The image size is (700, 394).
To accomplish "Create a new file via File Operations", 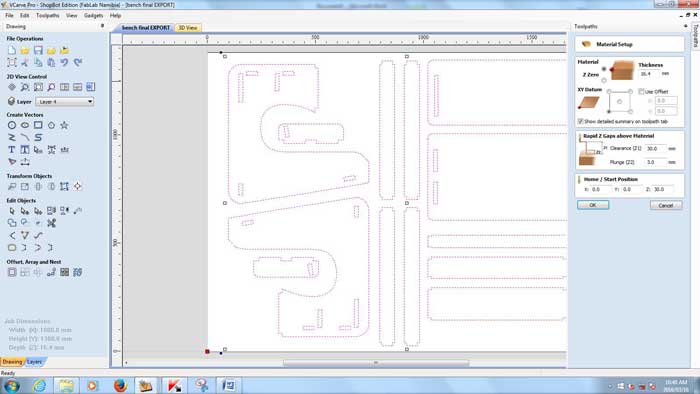I will coord(12,50).
